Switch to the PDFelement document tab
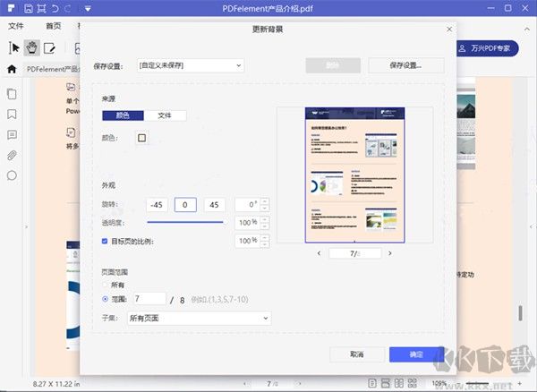This screenshot has width=537, height=392. pyautogui.click(x=53, y=69)
